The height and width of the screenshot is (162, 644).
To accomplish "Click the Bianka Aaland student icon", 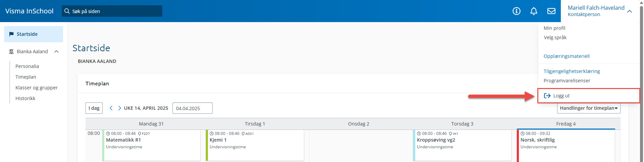I will 11,52.
